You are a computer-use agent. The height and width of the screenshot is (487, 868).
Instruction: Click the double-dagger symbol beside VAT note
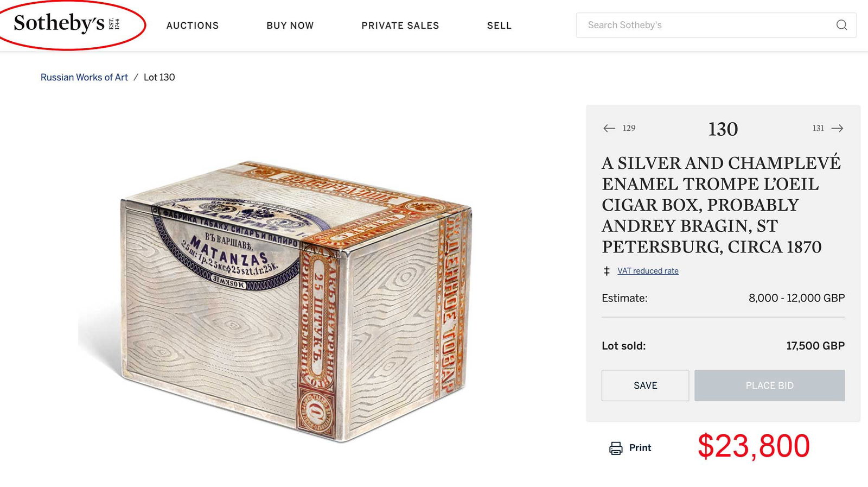(x=606, y=271)
